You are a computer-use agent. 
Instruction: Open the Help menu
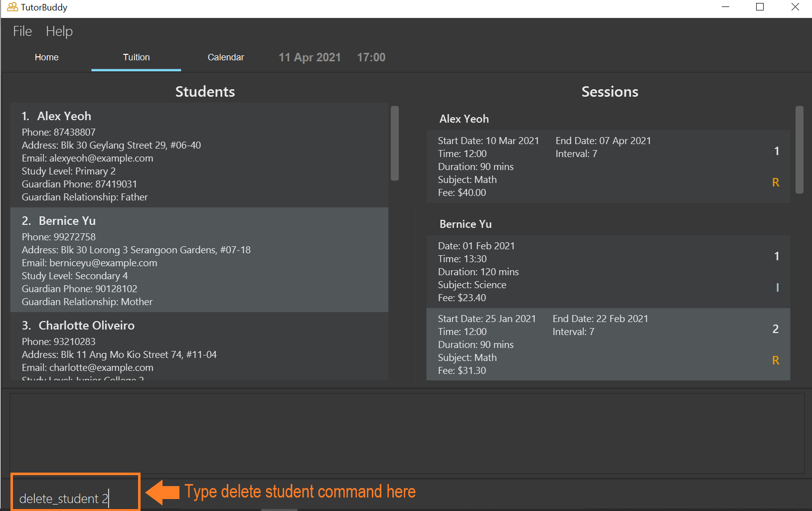(59, 31)
